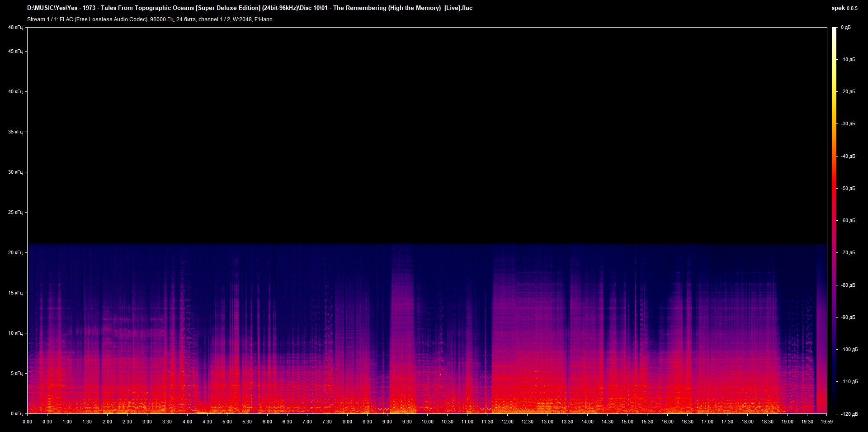868x432 pixels.
Task: Click the -30 дБ level label
Action: pos(848,123)
